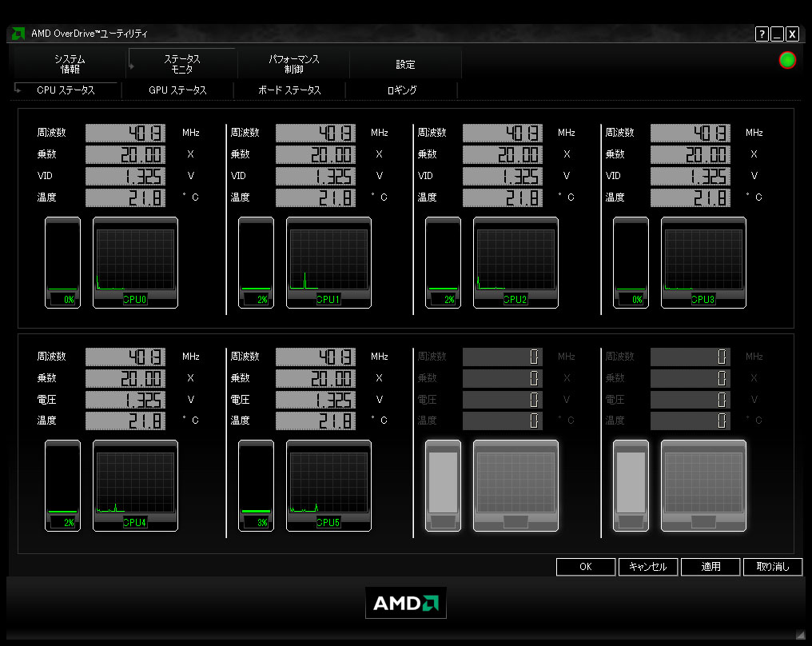Click the CPU3 load bar gauge
Viewport: 812px width, 646px height.
631,263
